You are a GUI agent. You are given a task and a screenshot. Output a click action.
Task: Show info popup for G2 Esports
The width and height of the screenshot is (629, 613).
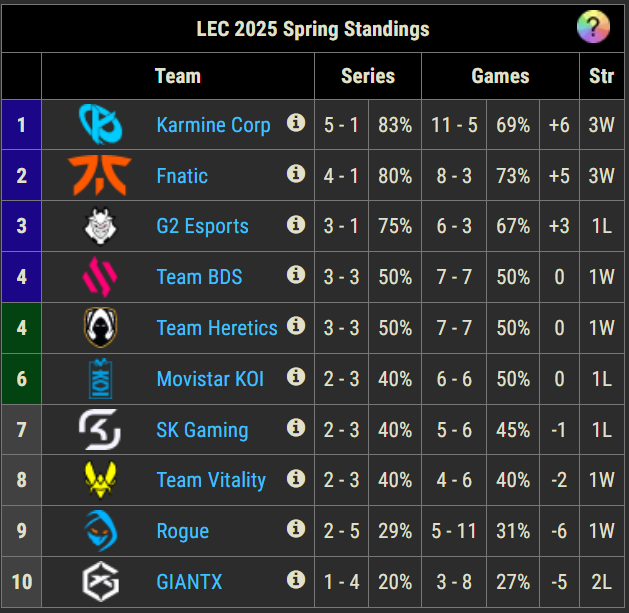[x=296, y=224]
